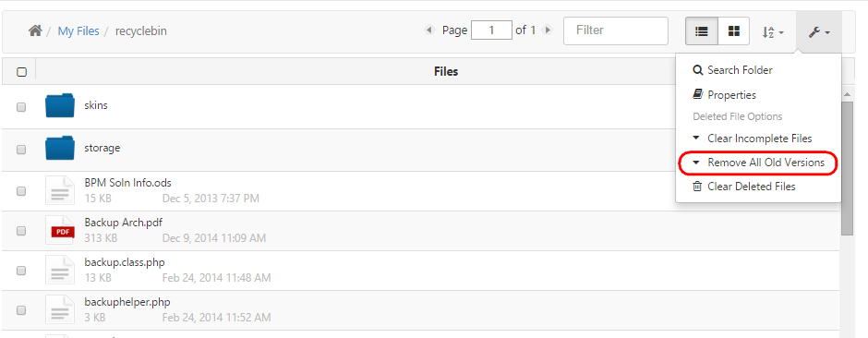868x338 pixels.
Task: Click the Backup Arch.pdf PDF icon
Action: point(60,230)
